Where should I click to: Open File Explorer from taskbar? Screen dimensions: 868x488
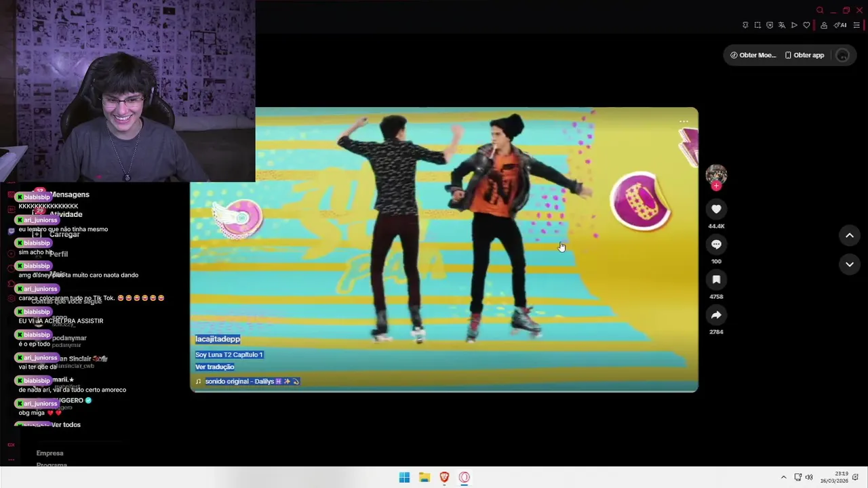425,477
